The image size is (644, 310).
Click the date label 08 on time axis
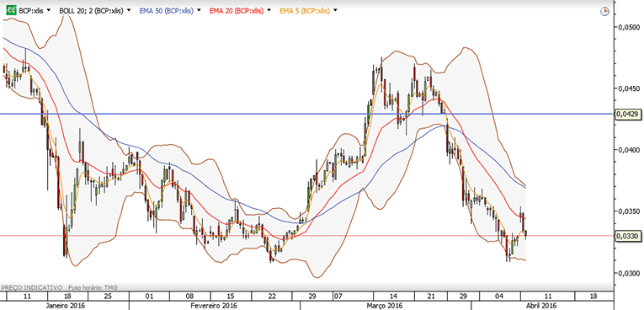pos(189,296)
